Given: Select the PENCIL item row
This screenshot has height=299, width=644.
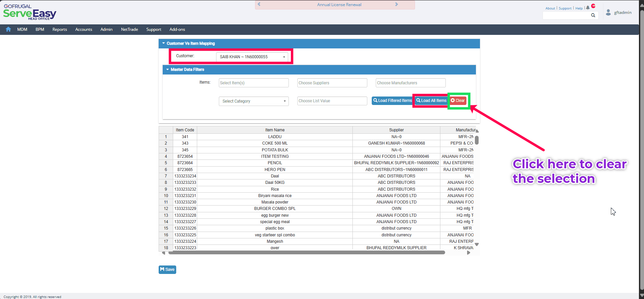Looking at the screenshot, I should coord(275,163).
